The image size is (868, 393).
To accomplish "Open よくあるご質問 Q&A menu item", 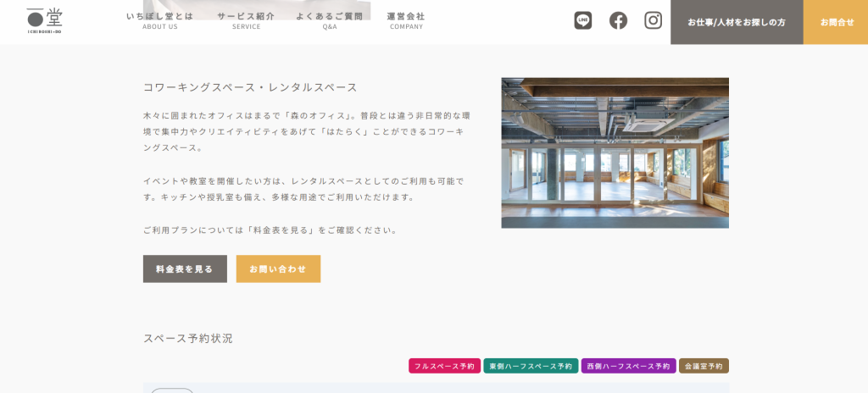I will point(329,20).
